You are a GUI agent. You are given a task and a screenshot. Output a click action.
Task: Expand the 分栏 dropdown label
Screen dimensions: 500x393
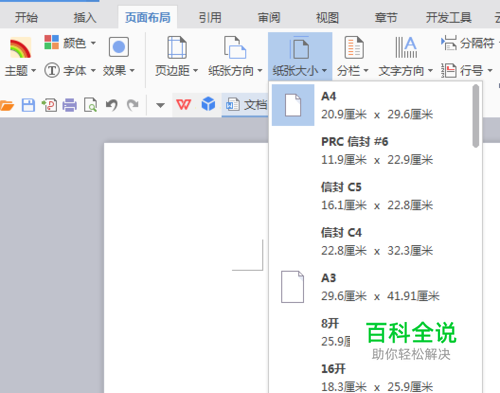pyautogui.click(x=353, y=70)
